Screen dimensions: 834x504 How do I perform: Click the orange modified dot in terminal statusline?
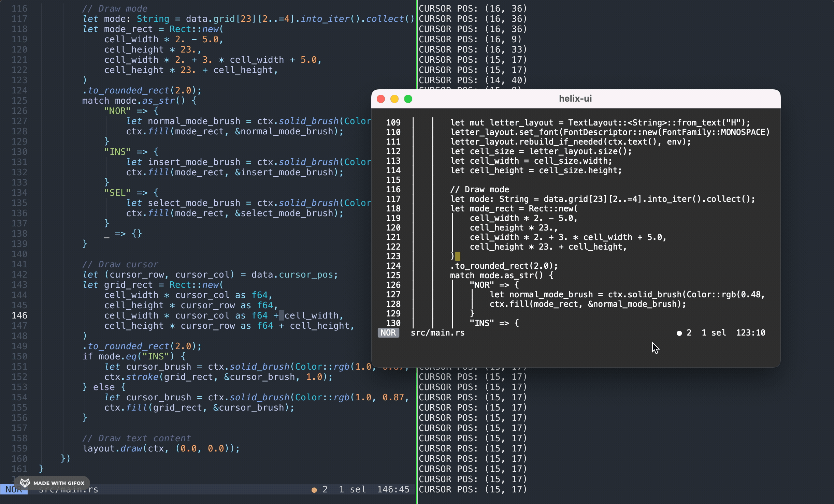[314, 490]
